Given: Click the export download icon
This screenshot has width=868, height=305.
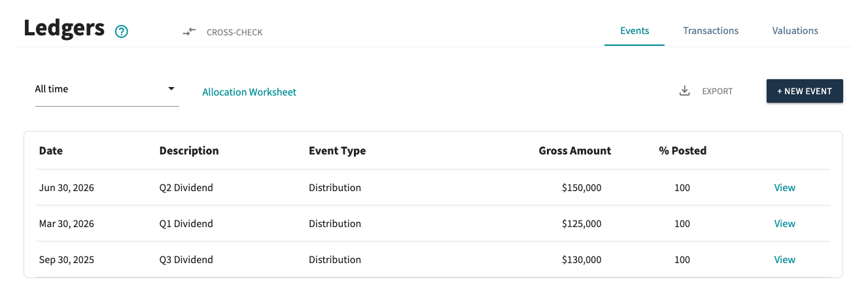Looking at the screenshot, I should 685,91.
